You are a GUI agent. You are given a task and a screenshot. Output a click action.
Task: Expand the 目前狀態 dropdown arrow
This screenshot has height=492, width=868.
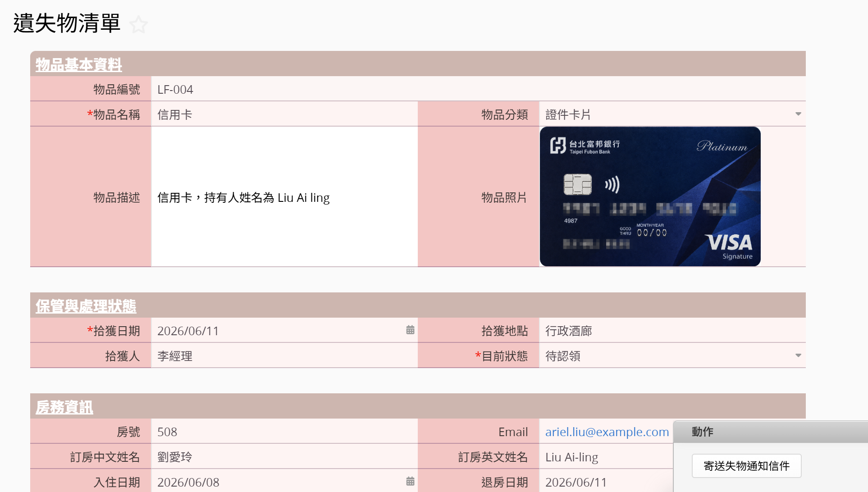(798, 356)
